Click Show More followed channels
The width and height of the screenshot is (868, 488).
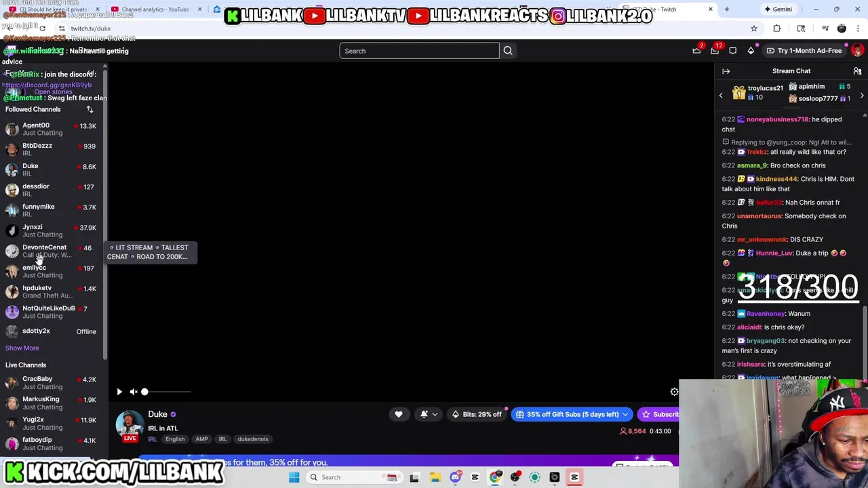pyautogui.click(x=22, y=348)
